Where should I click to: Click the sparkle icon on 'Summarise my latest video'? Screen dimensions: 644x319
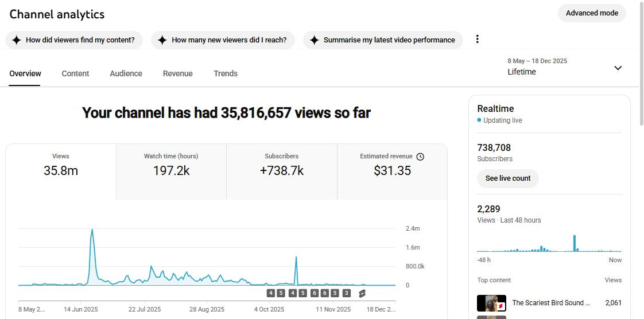click(314, 40)
